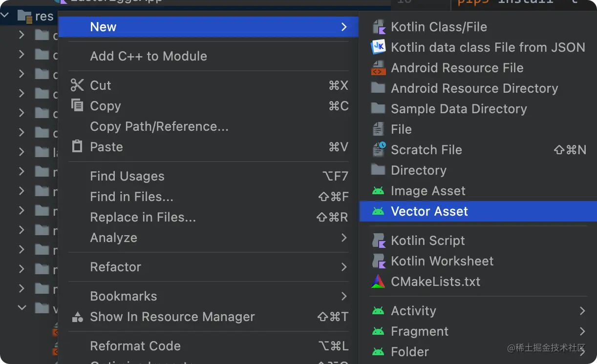This screenshot has width=597, height=364.
Task: Click the Image Asset android icon
Action: [378, 191]
